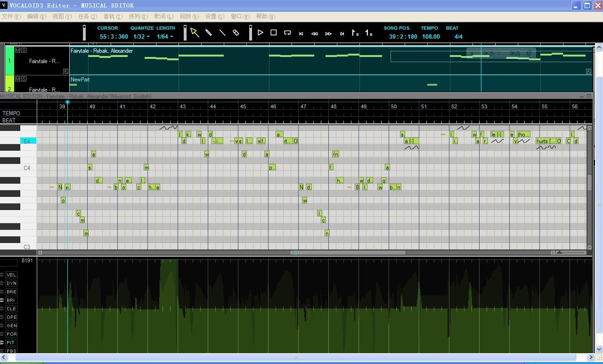Image resolution: width=603 pixels, height=364 pixels.
Task: Rewind the song position
Action: point(315,33)
